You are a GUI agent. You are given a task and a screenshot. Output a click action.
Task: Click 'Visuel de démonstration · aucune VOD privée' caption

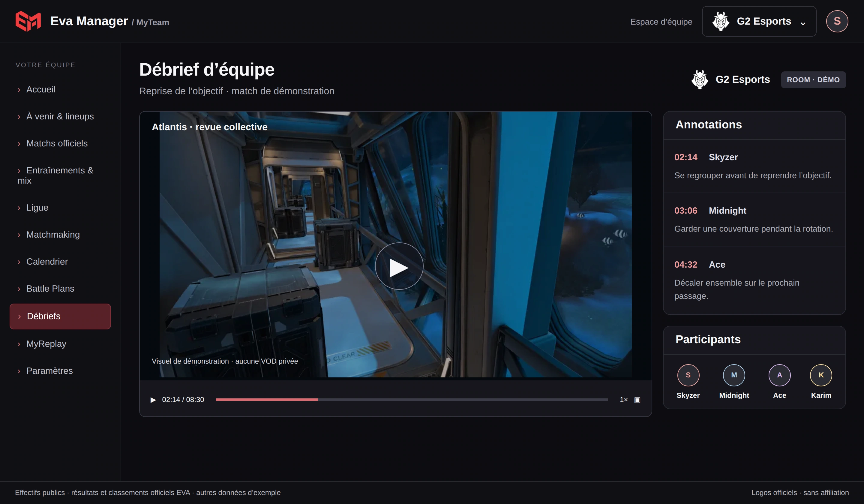(x=225, y=361)
